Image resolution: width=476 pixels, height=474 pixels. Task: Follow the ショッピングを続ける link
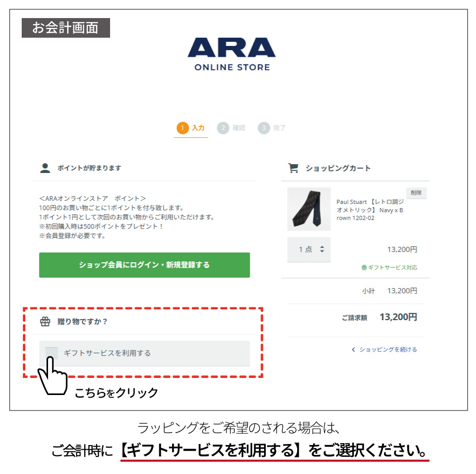[x=388, y=350]
